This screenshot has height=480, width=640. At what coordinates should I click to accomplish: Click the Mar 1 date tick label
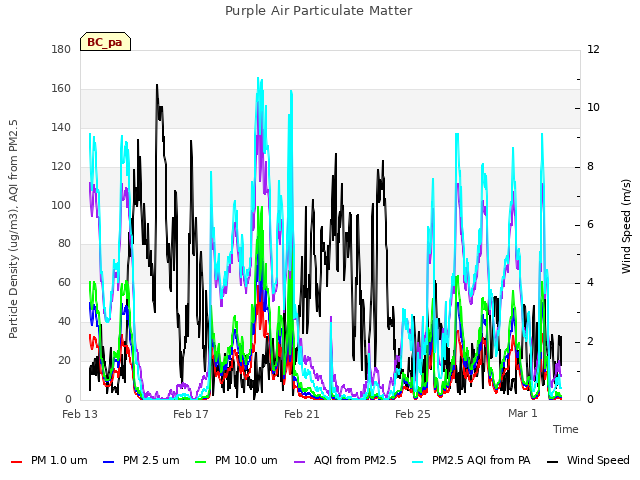point(523,413)
